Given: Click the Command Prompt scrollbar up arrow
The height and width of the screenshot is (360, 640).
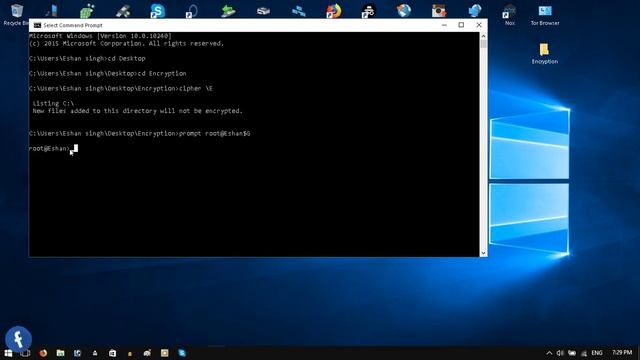Looking at the screenshot, I should point(483,36).
